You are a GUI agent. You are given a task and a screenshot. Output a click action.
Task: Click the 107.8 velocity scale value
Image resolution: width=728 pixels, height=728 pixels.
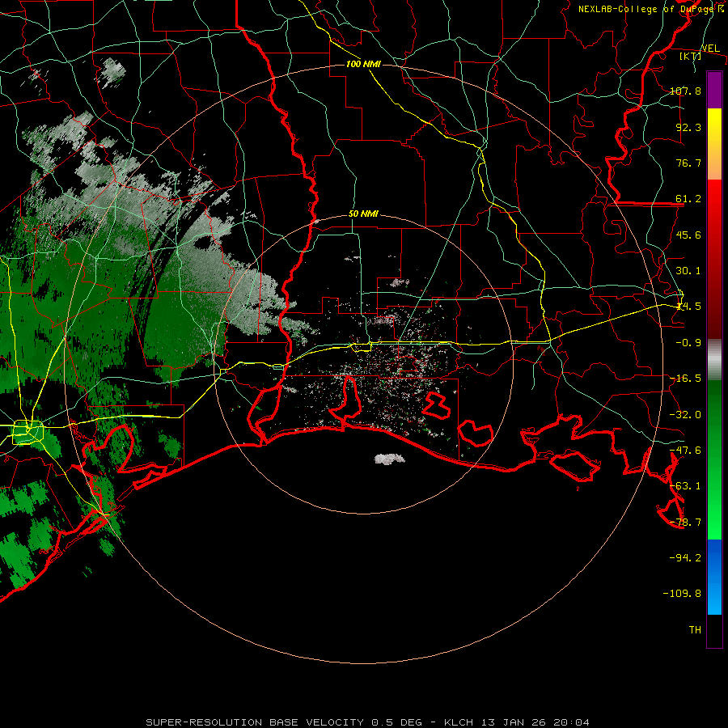tap(686, 91)
